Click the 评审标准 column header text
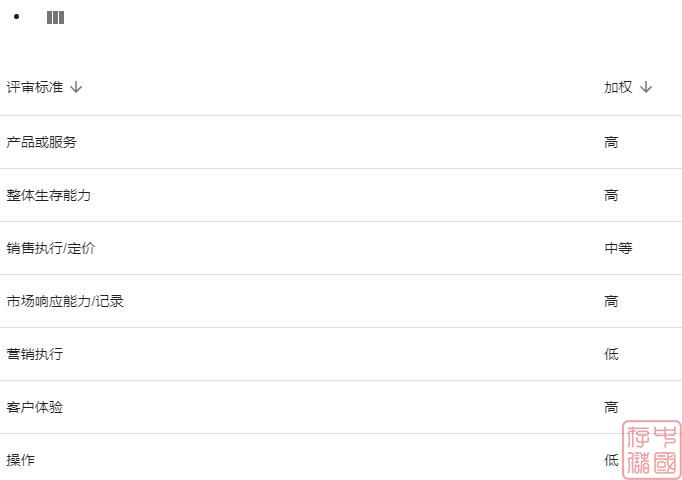 pyautogui.click(x=34, y=87)
